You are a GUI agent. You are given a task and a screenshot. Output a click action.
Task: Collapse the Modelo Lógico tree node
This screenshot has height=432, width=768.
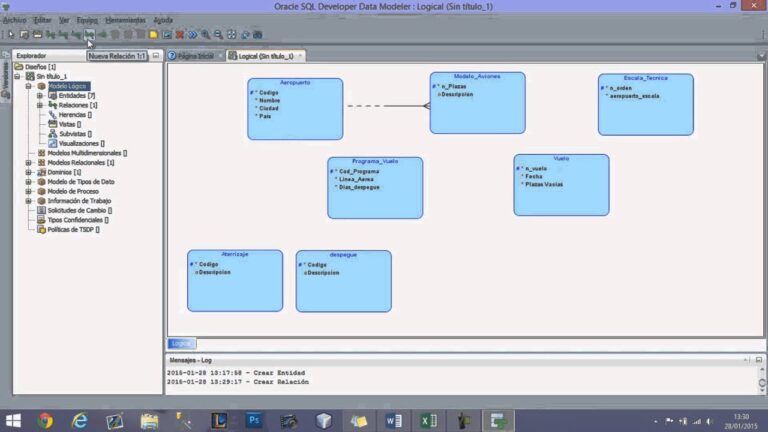28,86
